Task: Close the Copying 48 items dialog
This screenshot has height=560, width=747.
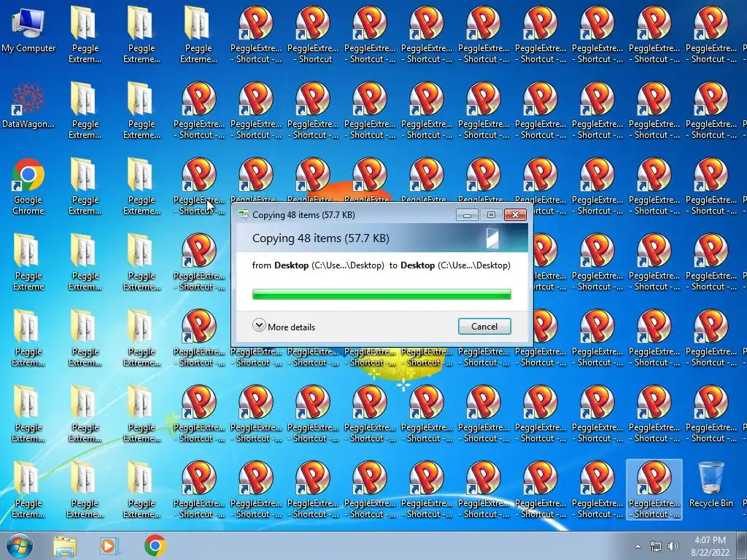Action: coord(515,215)
